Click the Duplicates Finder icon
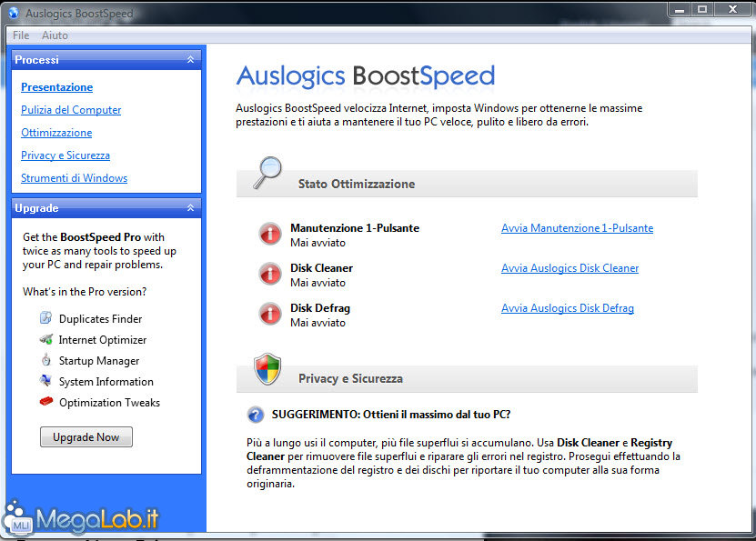This screenshot has height=541, width=756. point(45,318)
